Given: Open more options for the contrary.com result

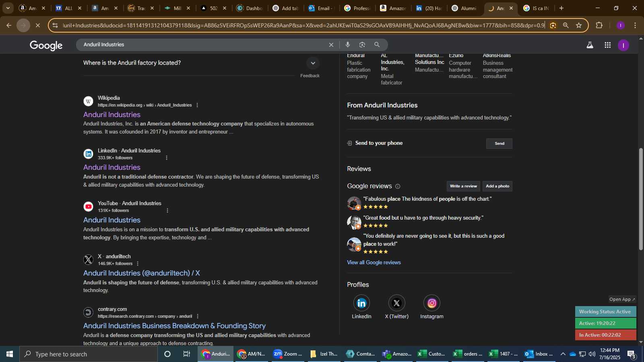Looking at the screenshot, I should pos(198,316).
